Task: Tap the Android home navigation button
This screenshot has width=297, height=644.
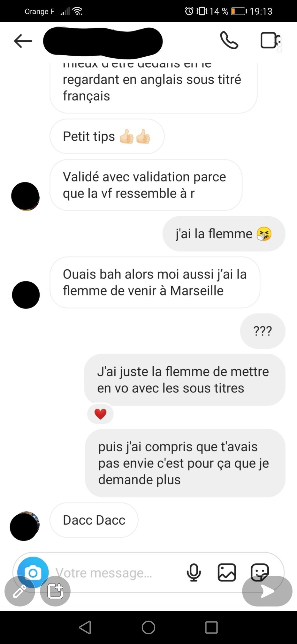Action: tap(148, 628)
